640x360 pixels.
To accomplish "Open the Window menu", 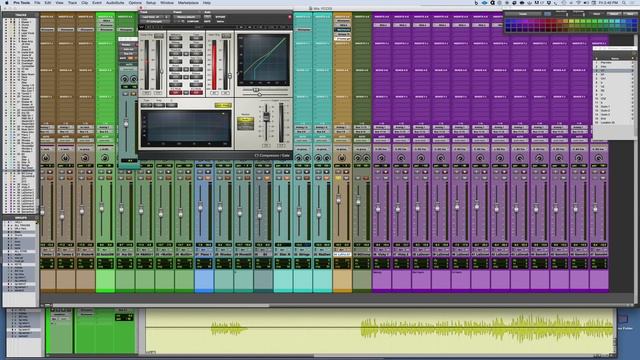I will (x=167, y=2).
